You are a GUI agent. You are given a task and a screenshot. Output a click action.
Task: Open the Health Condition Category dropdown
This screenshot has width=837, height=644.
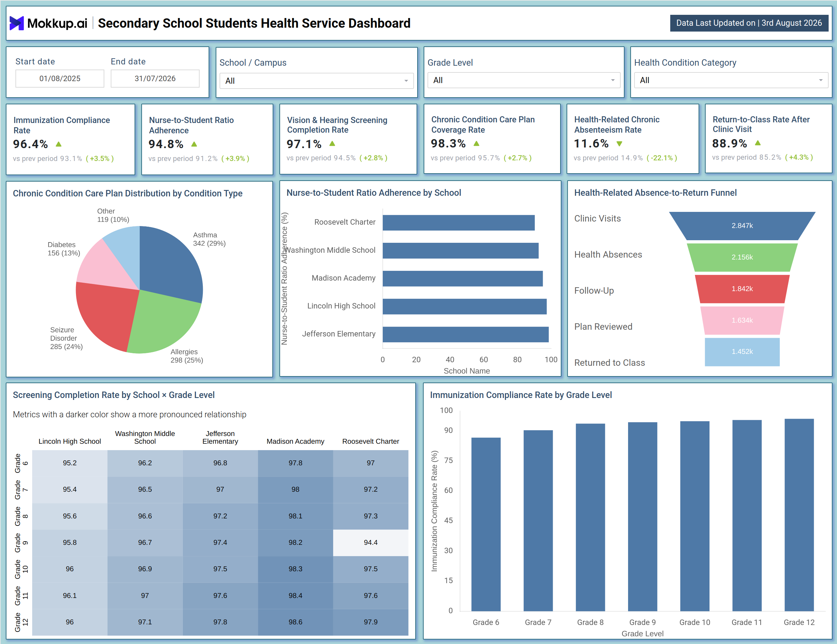[x=731, y=80]
